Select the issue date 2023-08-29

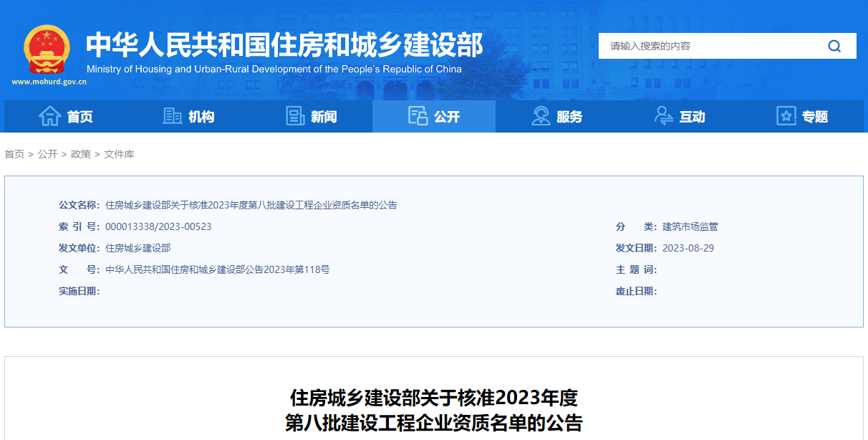[688, 248]
